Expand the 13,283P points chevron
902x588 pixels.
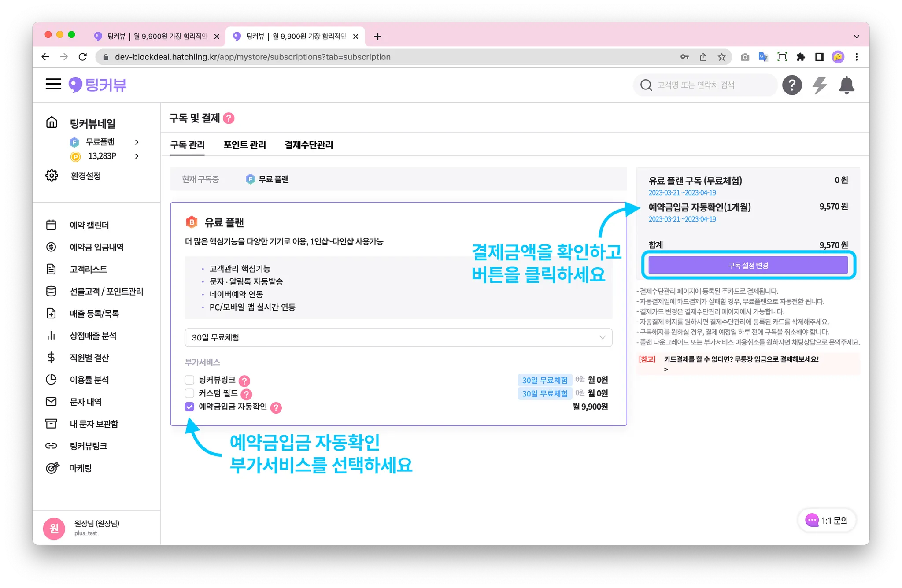pos(137,156)
